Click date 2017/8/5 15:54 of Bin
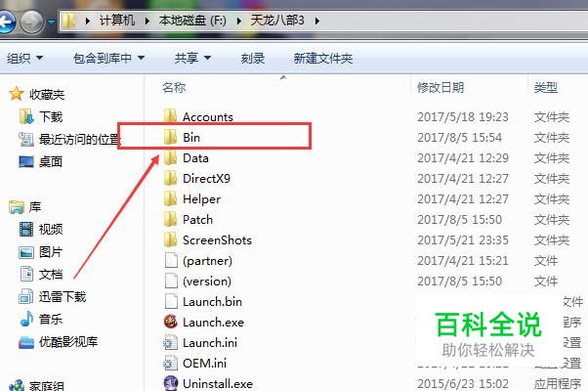The width and height of the screenshot is (588, 391). pos(459,138)
